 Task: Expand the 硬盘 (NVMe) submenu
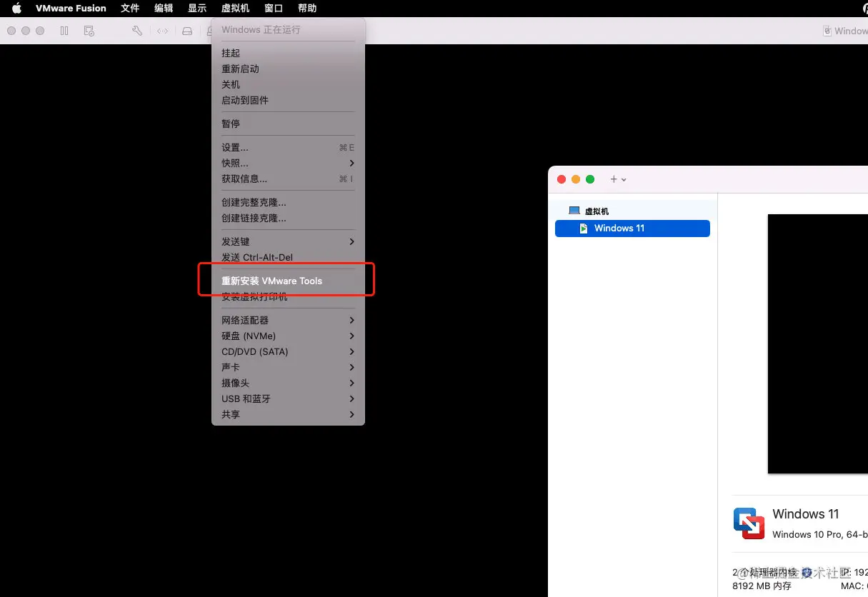point(288,336)
